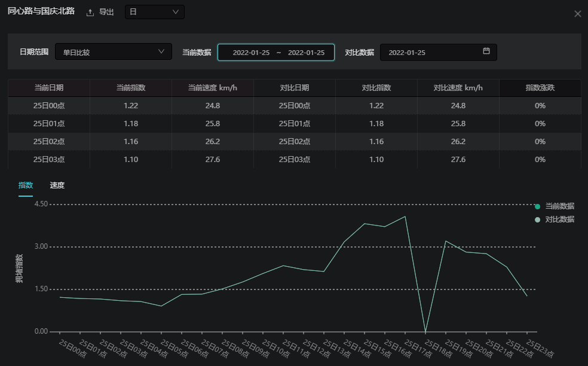Toggle 当前数据 legend series dot
Image resolution: width=588 pixels, height=366 pixels.
click(537, 206)
